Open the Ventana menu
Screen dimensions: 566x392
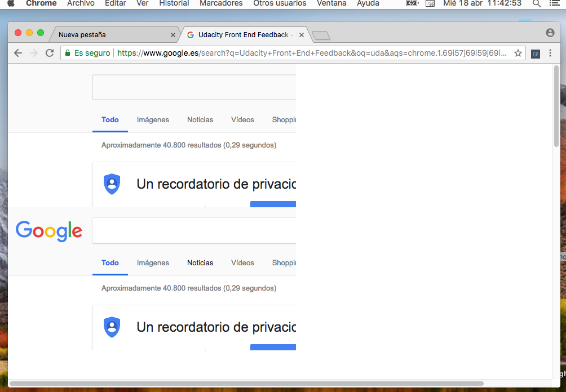coord(331,3)
